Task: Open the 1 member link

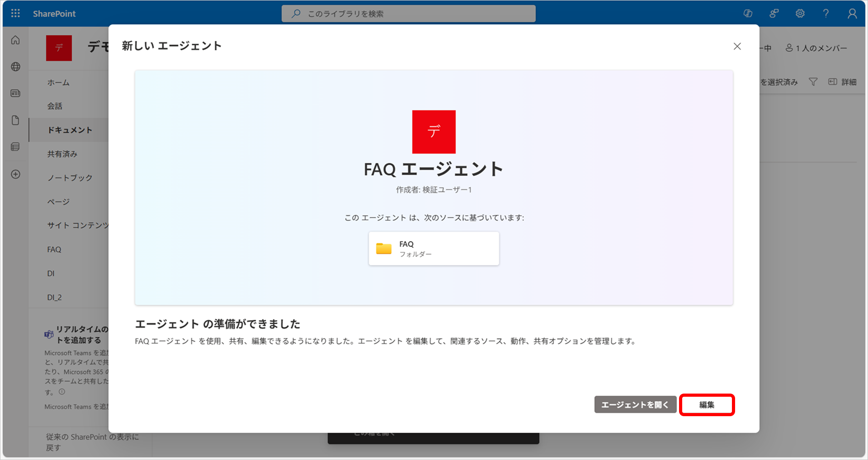Action: [816, 48]
